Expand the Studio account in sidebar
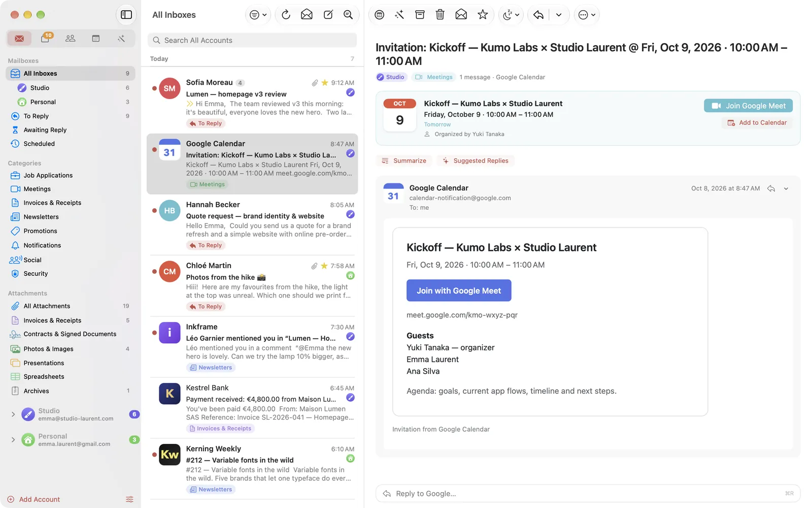Screen dimensions: 812x508 [x=13, y=415]
